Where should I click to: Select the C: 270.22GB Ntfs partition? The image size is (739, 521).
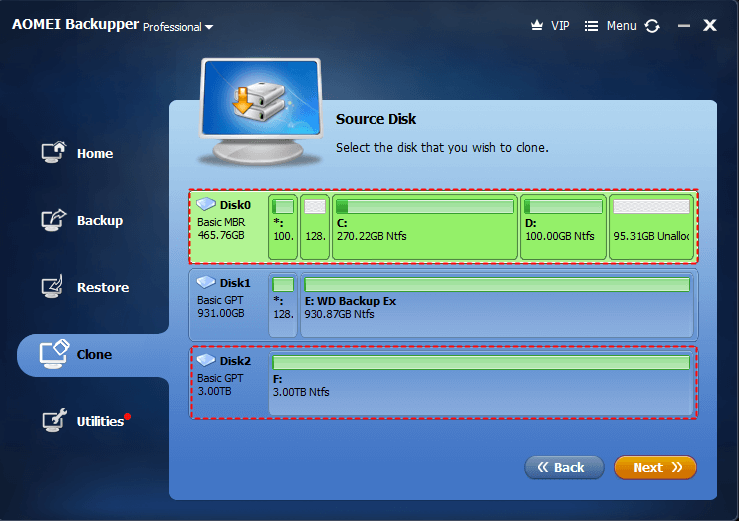(425, 227)
